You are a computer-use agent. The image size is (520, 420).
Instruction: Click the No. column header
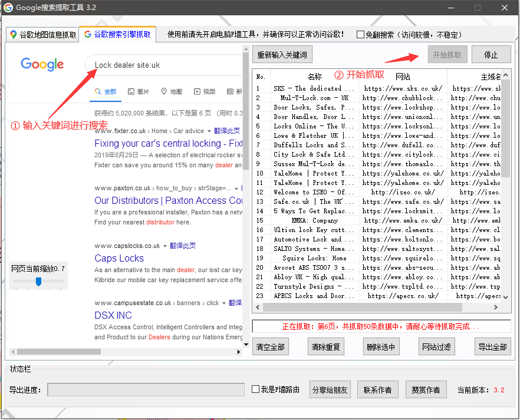tap(261, 77)
